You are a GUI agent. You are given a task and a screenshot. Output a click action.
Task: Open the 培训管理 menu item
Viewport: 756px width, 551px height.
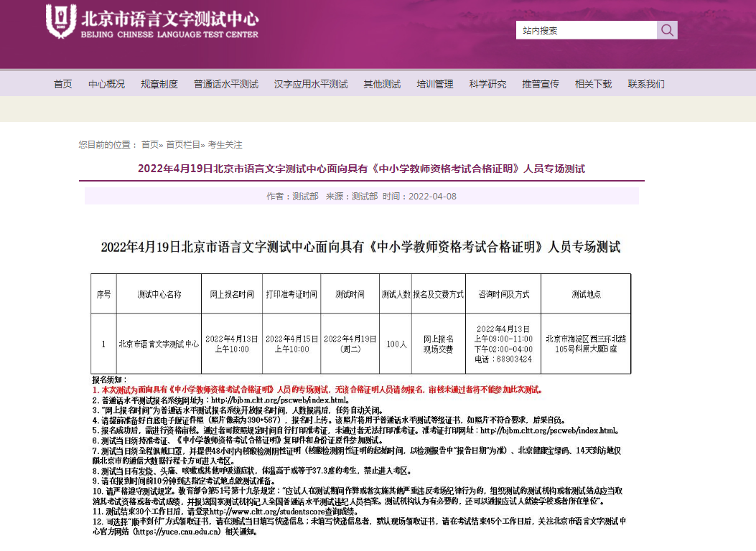coord(435,84)
